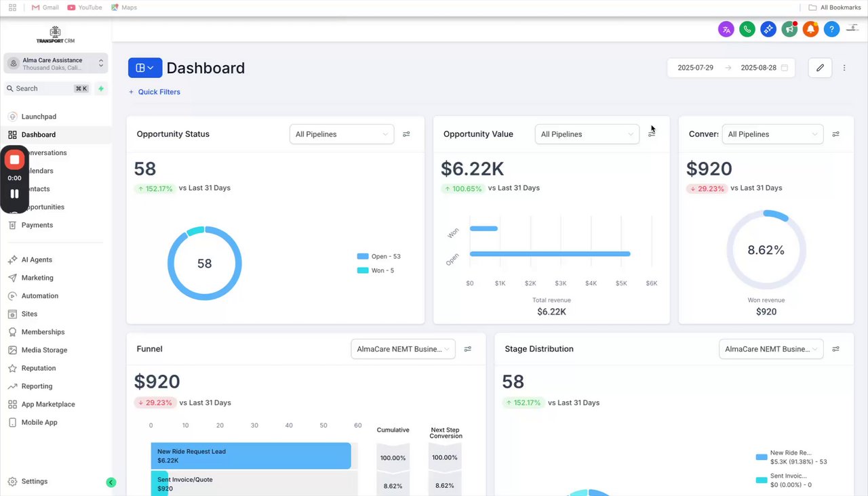The width and height of the screenshot is (868, 496).
Task: Click the green lightning quick actions icon
Action: coord(101,88)
